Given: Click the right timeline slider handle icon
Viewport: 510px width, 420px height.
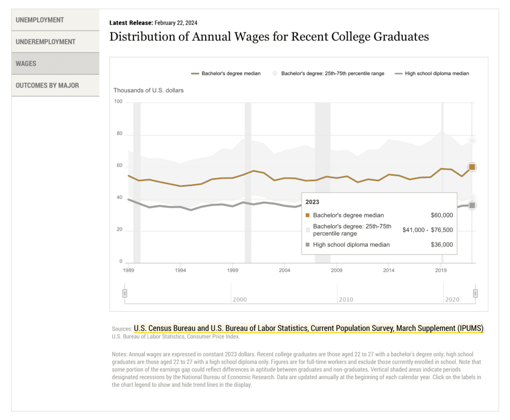Looking at the screenshot, I should point(475,293).
